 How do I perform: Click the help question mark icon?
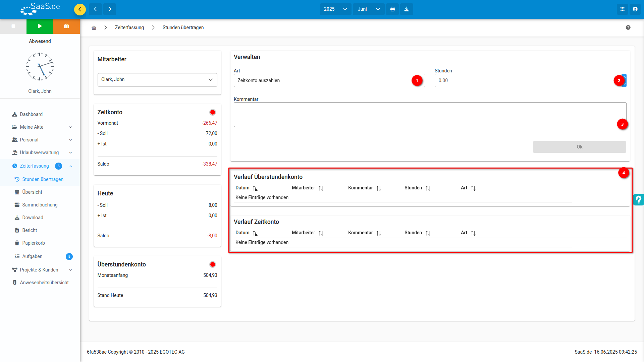pyautogui.click(x=628, y=27)
